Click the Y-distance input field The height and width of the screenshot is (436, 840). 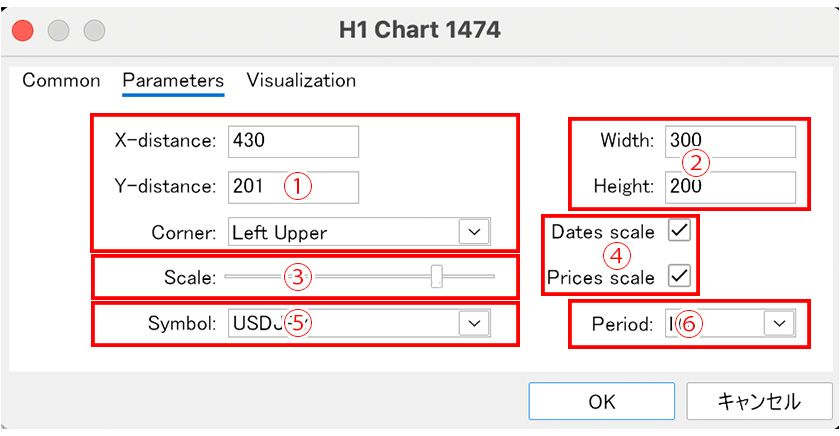(x=292, y=186)
